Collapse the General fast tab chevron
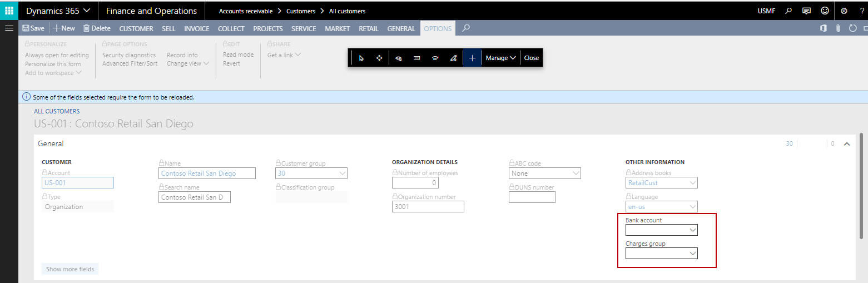The width and height of the screenshot is (868, 283). pyautogui.click(x=846, y=144)
